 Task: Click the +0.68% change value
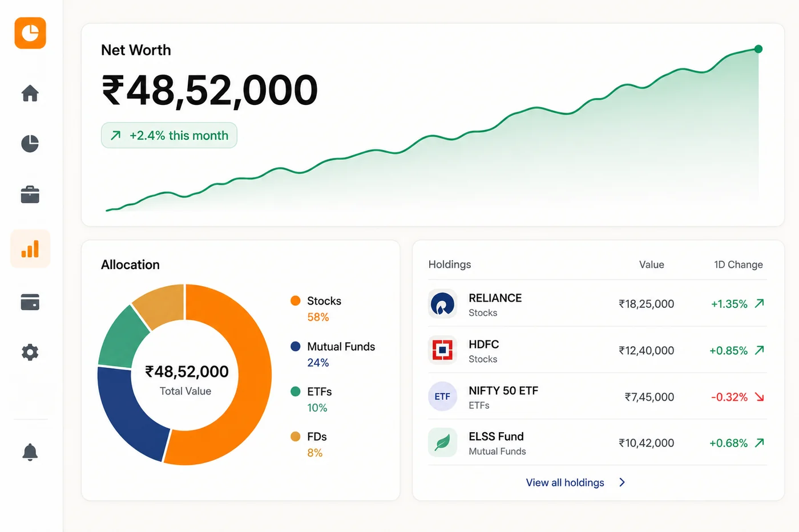pyautogui.click(x=728, y=443)
